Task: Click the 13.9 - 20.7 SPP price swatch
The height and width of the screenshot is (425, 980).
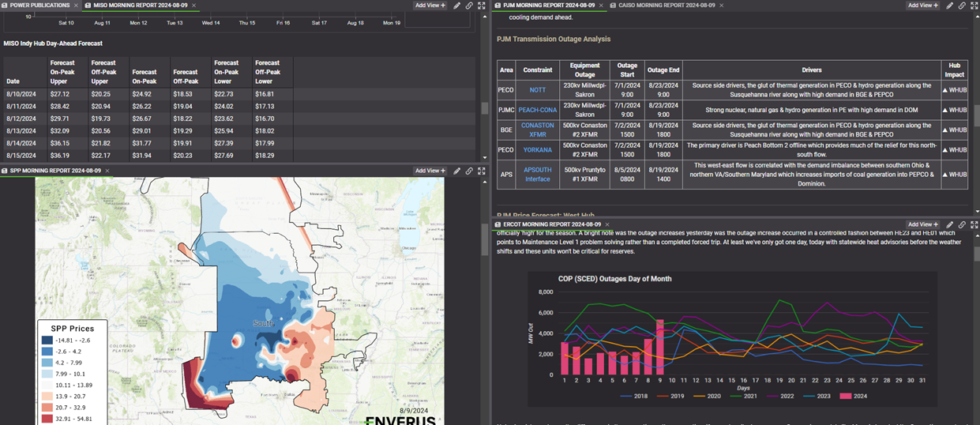Action: coord(49,396)
